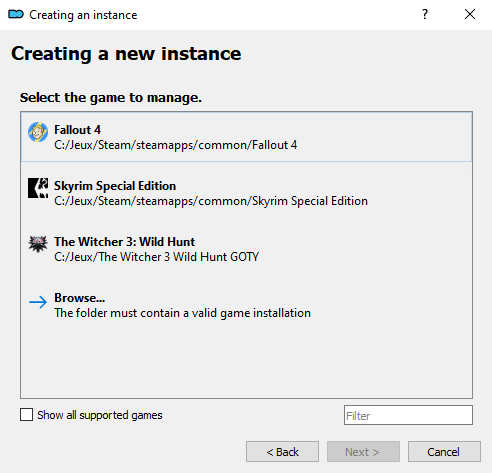Click the Skyrim Special Edition dragon icon
The width and height of the screenshot is (492, 473).
[x=38, y=188]
